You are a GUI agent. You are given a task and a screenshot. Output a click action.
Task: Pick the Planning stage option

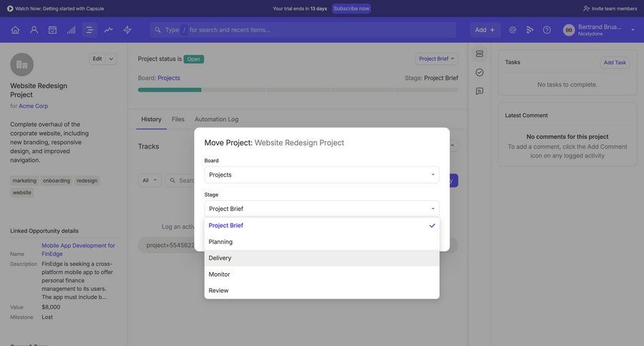point(321,242)
